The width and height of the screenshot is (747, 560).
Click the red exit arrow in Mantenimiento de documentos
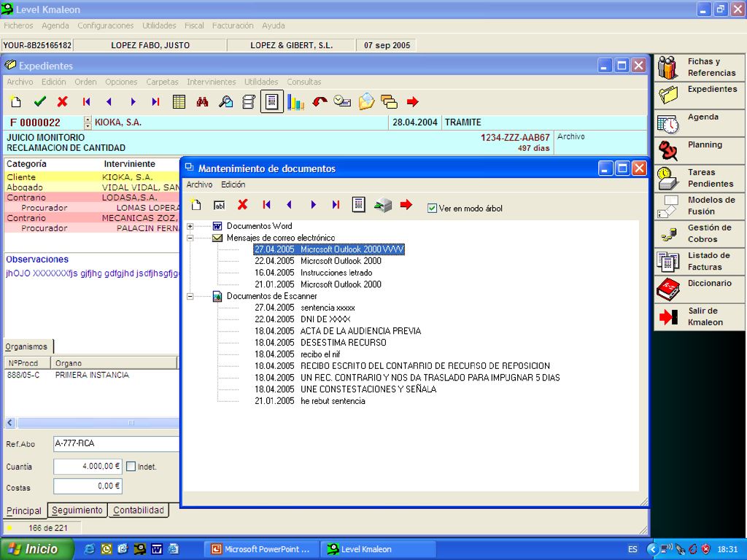pos(406,205)
